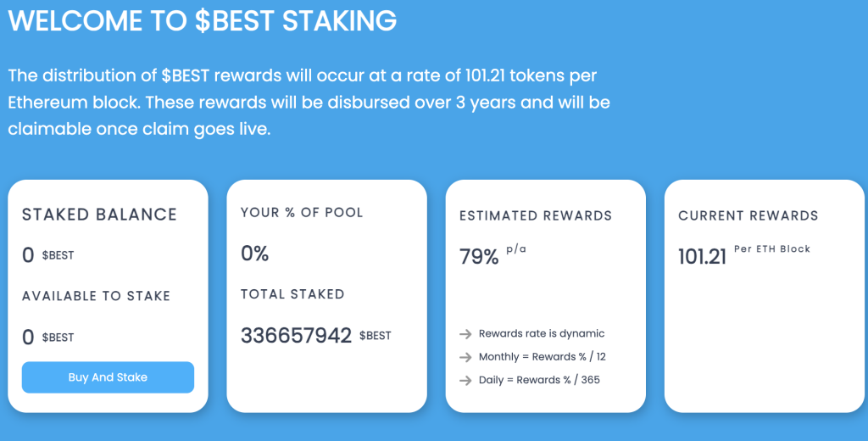Select the Your % of Pool label
Screen dimensions: 868x441
point(302,212)
